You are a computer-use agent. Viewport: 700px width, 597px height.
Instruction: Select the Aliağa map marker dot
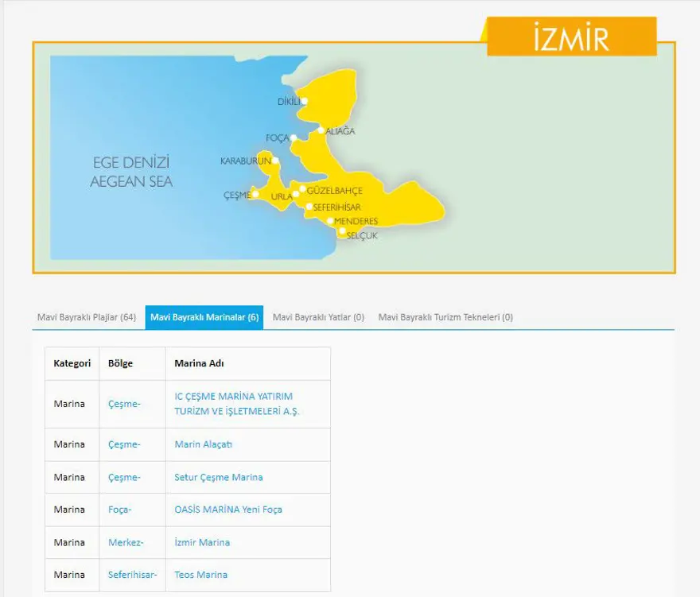pyautogui.click(x=321, y=130)
